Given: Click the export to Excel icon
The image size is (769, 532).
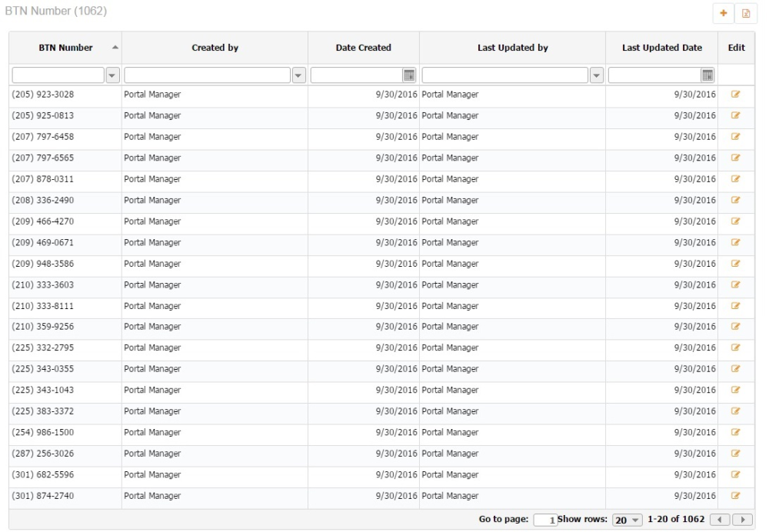Looking at the screenshot, I should [745, 13].
